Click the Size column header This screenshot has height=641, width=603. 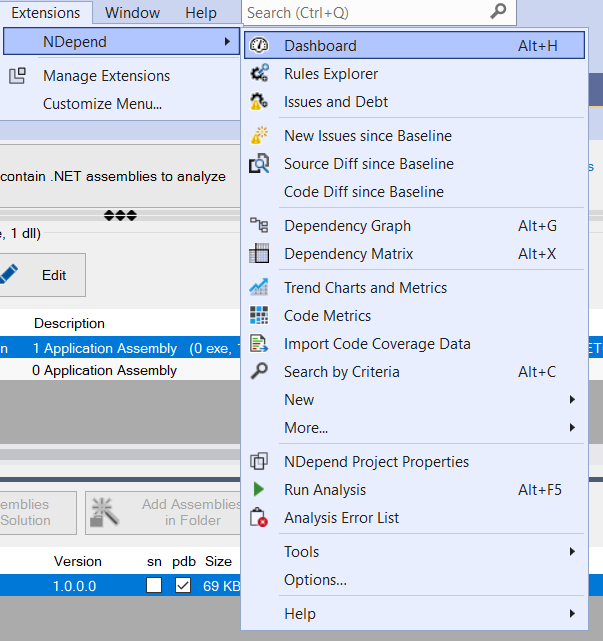point(218,561)
